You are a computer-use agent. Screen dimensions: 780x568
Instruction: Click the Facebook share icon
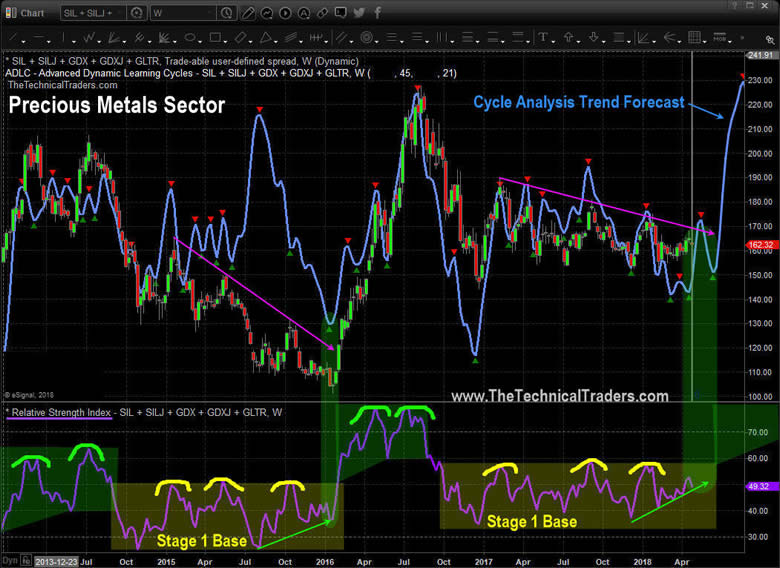pos(375,14)
